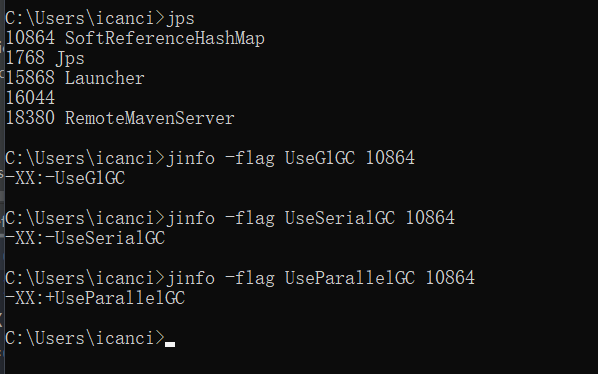Select the SoftReferenceHashMap process name
The width and height of the screenshot is (598, 374).
point(165,39)
